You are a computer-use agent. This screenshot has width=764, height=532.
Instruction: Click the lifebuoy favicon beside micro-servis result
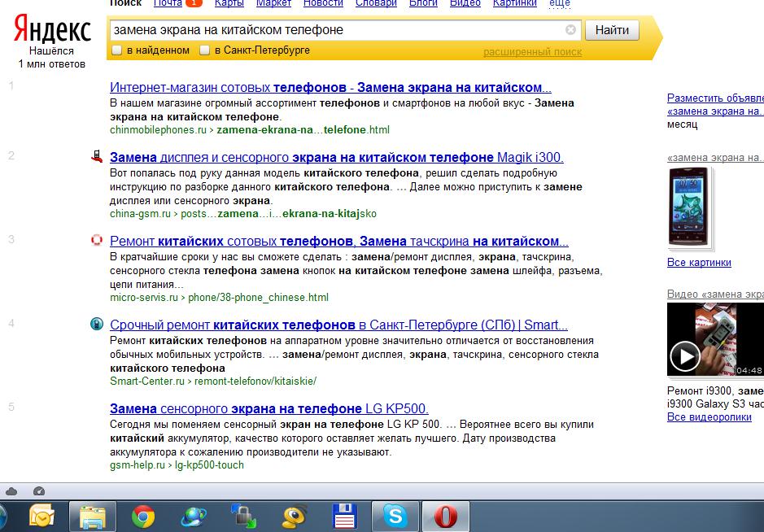[97, 240]
